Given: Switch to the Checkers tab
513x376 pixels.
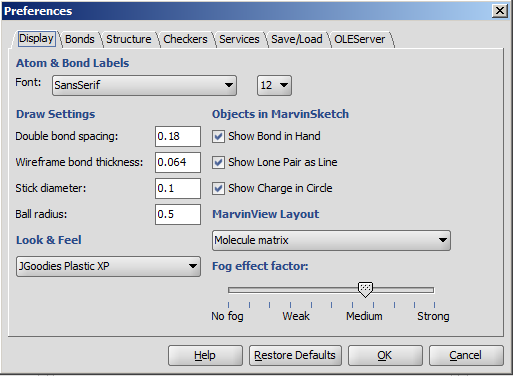Looking at the screenshot, I should (185, 39).
